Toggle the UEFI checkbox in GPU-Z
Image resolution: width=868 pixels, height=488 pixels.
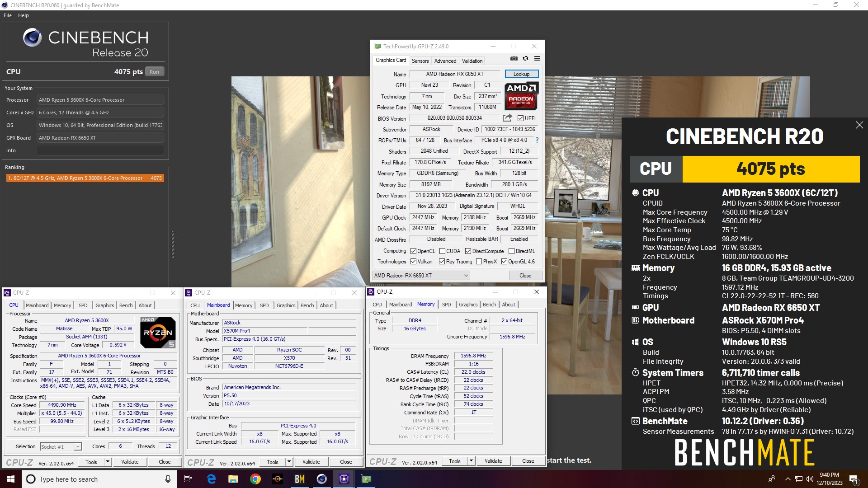(x=520, y=118)
